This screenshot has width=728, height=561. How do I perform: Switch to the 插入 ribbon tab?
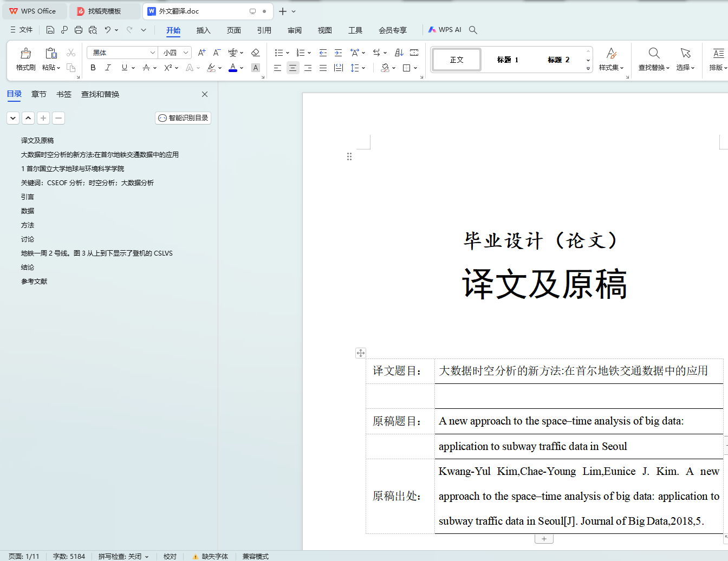tap(203, 30)
